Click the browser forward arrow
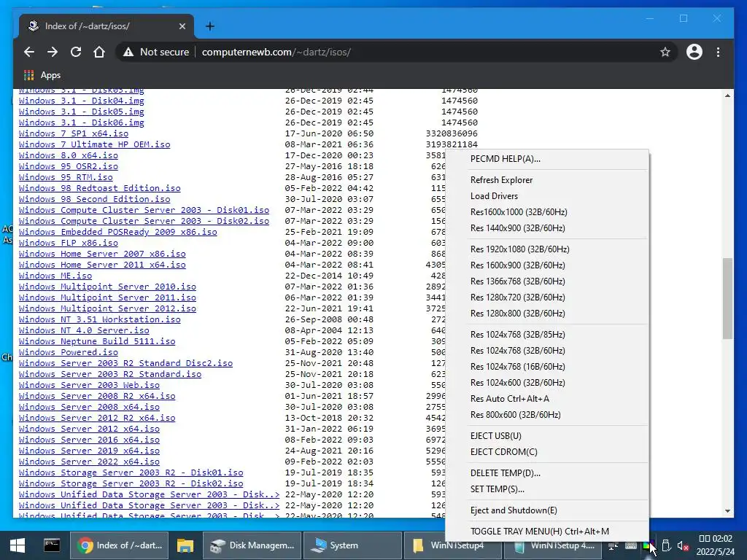747x560 pixels. (x=53, y=52)
